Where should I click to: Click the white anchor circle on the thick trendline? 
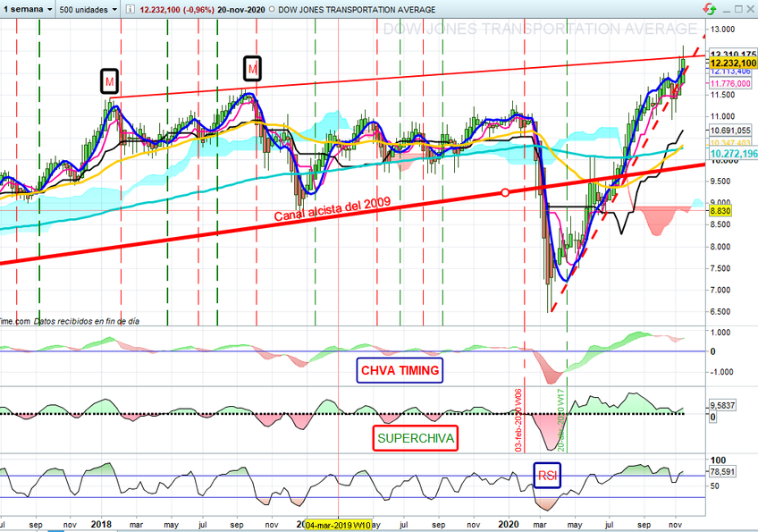505,192
